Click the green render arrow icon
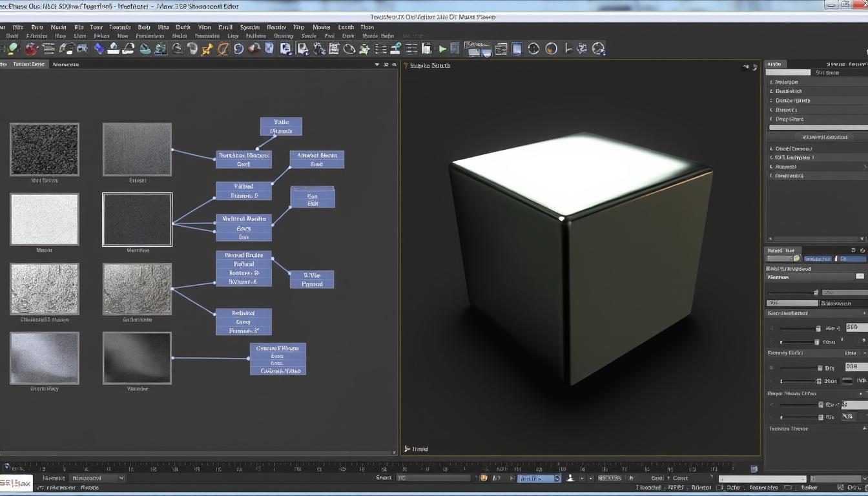This screenshot has height=496, width=868. tap(443, 48)
